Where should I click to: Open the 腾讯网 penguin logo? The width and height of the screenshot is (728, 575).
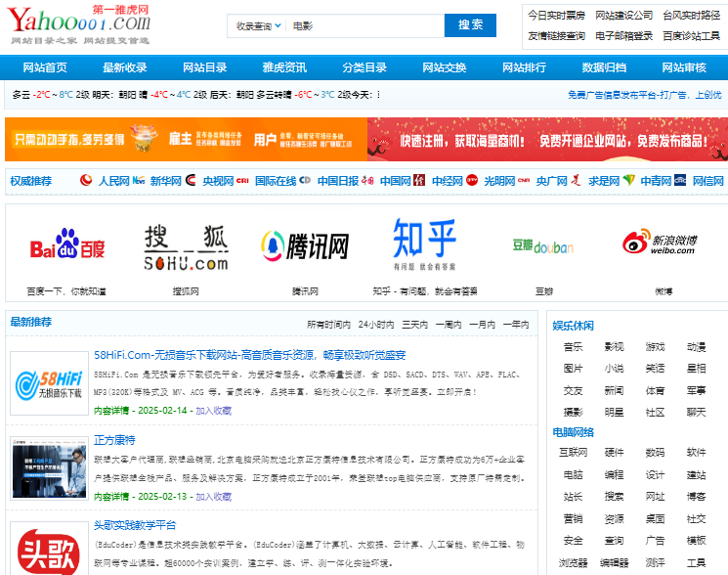coord(305,245)
